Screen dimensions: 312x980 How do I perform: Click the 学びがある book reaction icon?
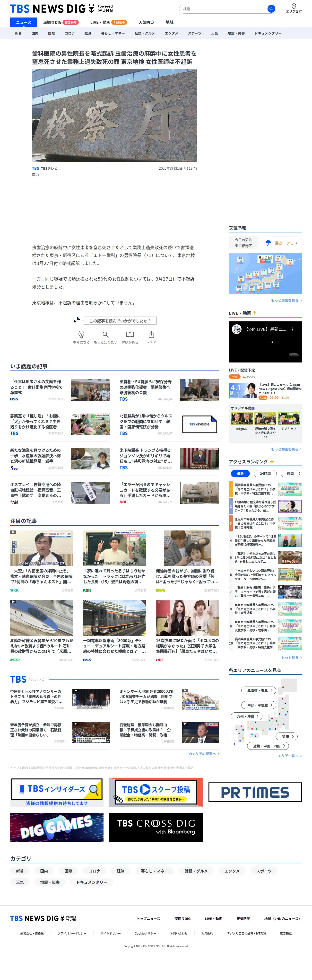130,334
